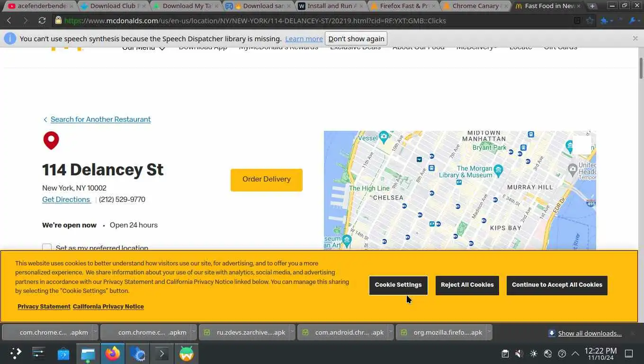Open the file manager from taskbar
Screen dimensions: 644x364
point(88,354)
